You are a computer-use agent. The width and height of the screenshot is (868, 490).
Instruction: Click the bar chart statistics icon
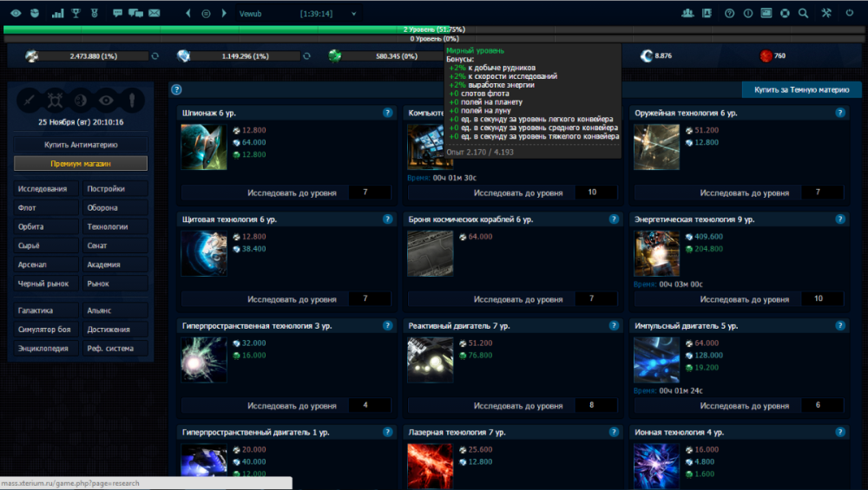pos(57,13)
